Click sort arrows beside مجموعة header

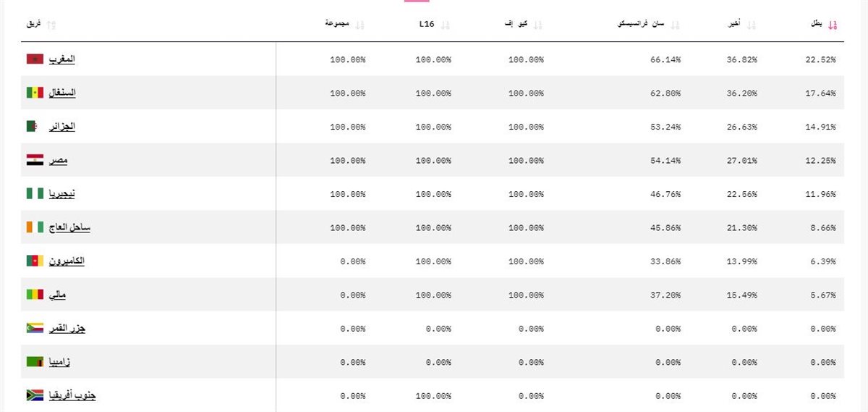click(359, 25)
